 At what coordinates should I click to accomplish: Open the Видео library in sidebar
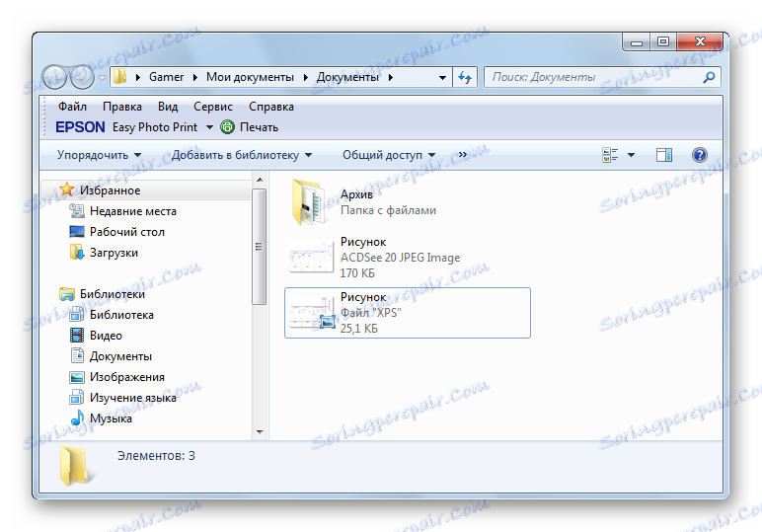tap(106, 336)
